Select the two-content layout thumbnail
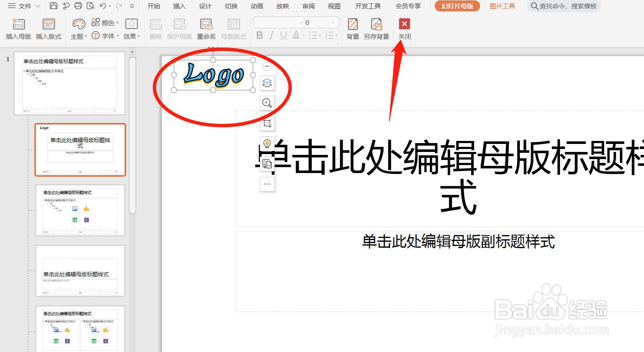This screenshot has height=352, width=644. (80, 329)
